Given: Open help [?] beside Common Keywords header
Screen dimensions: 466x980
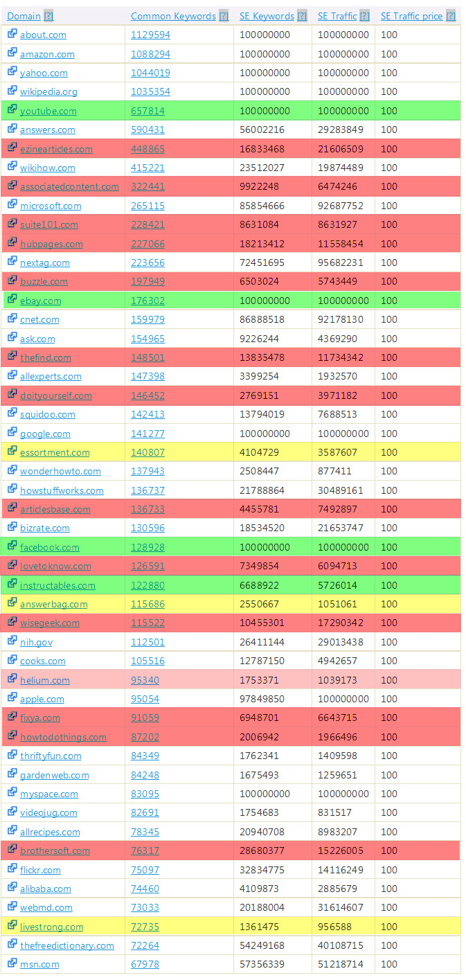Looking at the screenshot, I should coord(224,16).
